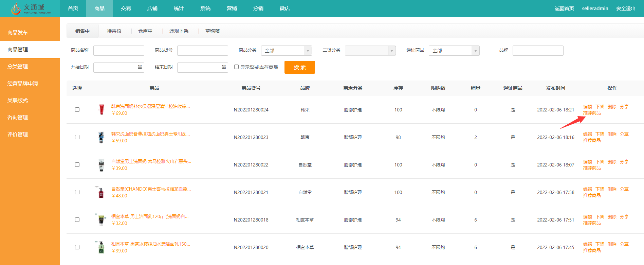This screenshot has width=644, height=265.
Task: Click 推荐商品 for product N202201280024
Action: (x=592, y=113)
